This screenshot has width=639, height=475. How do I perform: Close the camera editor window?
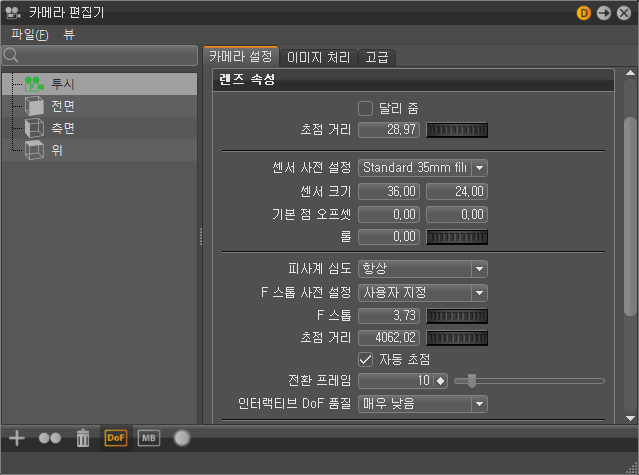click(624, 13)
